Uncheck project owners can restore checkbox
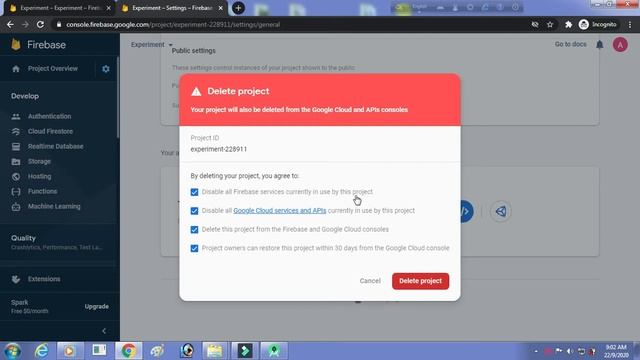 pos(194,249)
